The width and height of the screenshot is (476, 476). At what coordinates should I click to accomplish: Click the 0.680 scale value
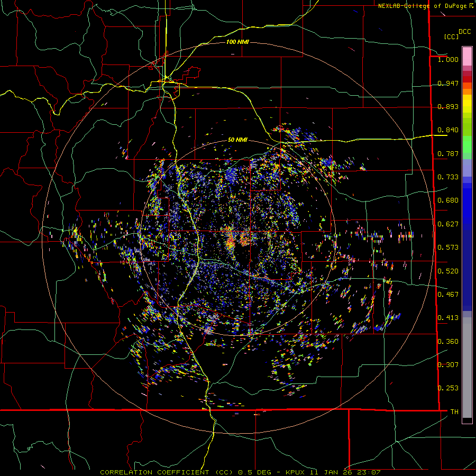click(x=448, y=200)
